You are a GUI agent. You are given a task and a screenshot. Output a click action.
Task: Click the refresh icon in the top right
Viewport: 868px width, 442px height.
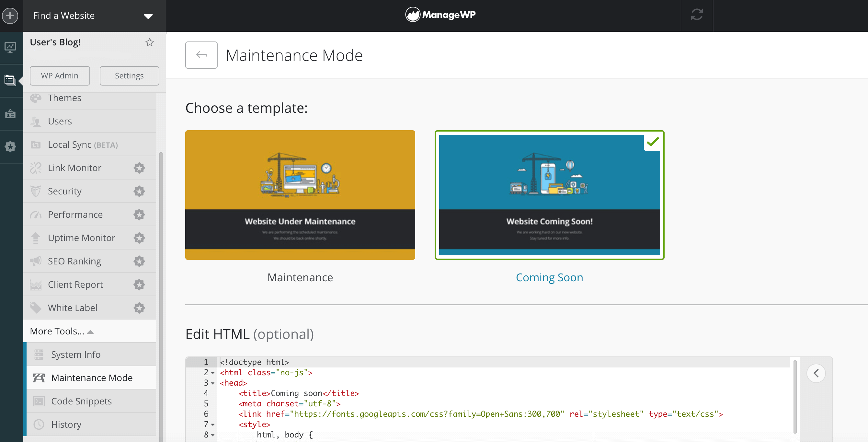point(697,15)
